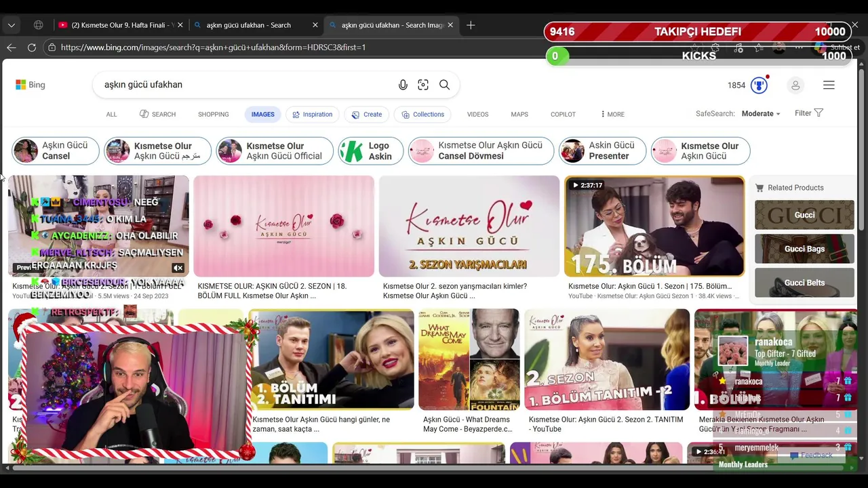This screenshot has height=488, width=868.
Task: Click the microphone voice search icon
Action: 403,85
